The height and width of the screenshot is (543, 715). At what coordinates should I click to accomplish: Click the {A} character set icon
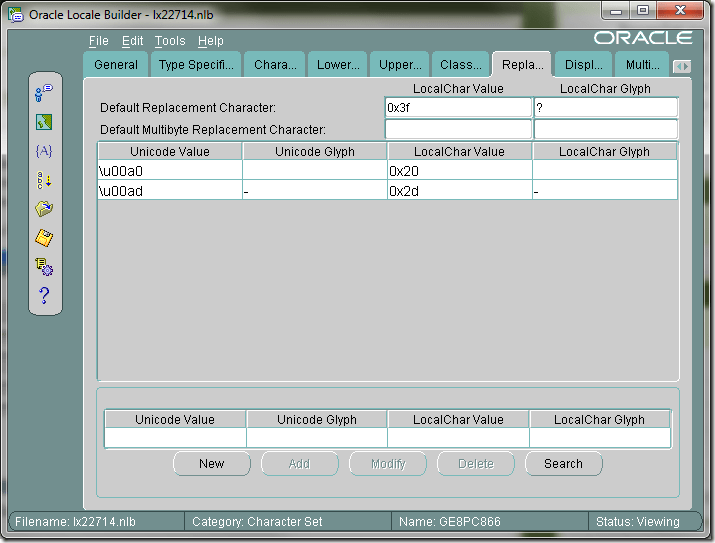point(44,151)
